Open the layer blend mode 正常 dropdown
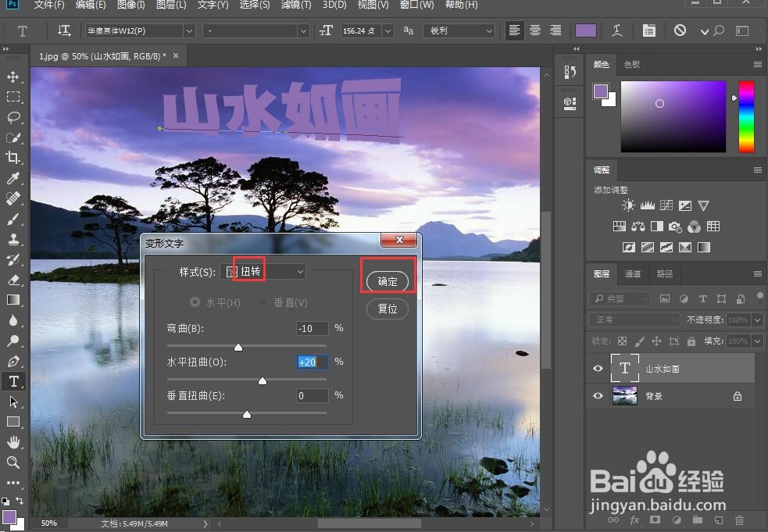 [x=635, y=320]
